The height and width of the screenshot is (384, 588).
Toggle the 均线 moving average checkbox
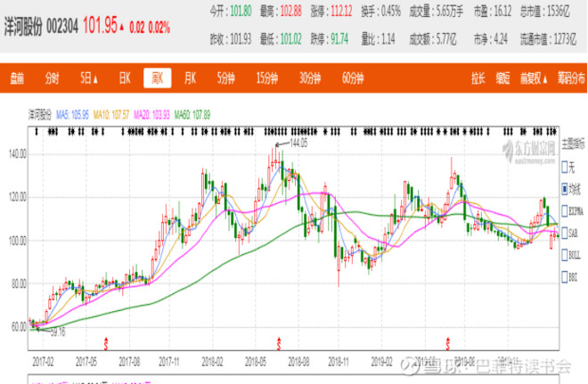coord(565,189)
